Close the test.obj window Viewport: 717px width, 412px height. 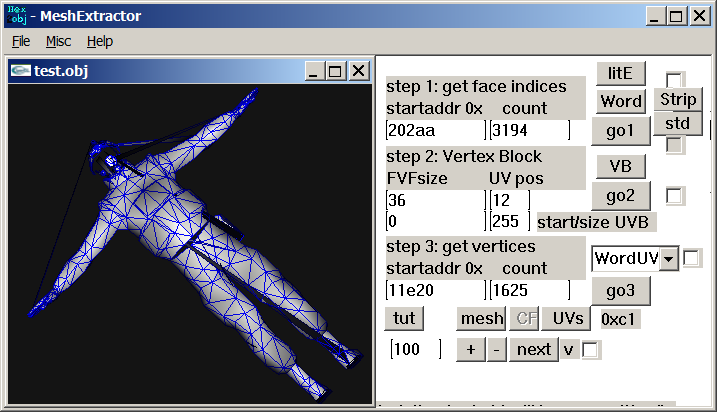click(359, 71)
